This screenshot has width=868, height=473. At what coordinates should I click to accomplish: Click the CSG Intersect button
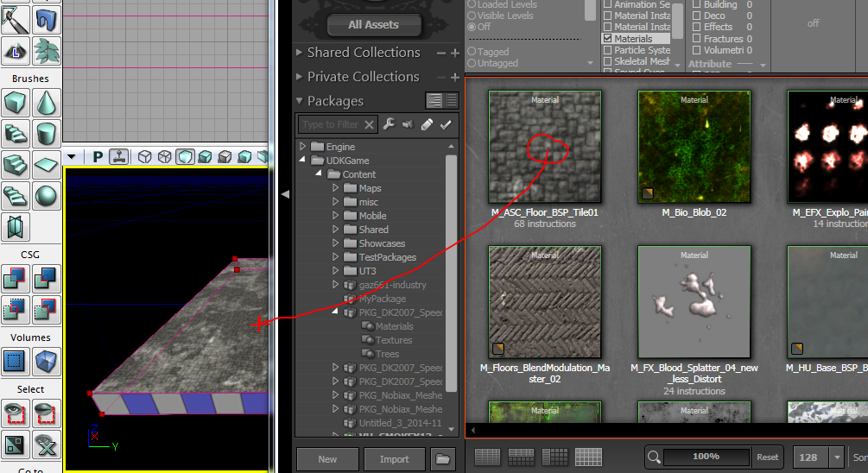pyautogui.click(x=16, y=310)
